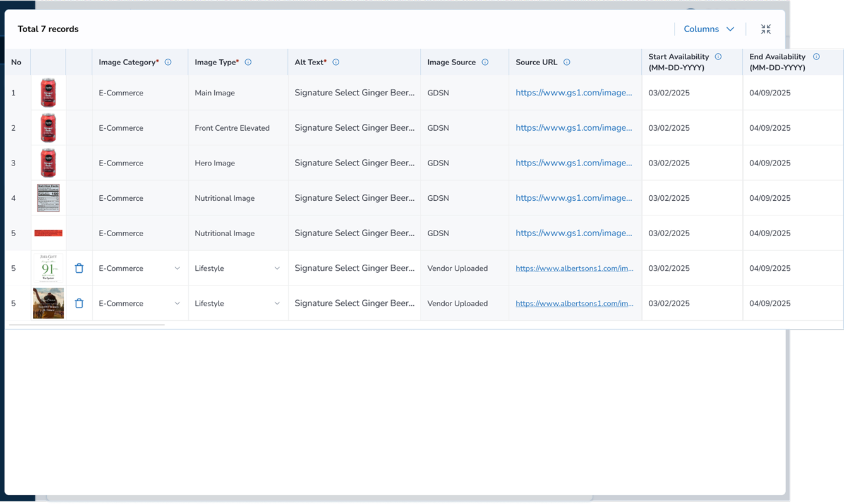Expand Image Type Lifestyle dropdown in the 91 thumbnail row
The width and height of the screenshot is (844, 504).
(x=277, y=268)
